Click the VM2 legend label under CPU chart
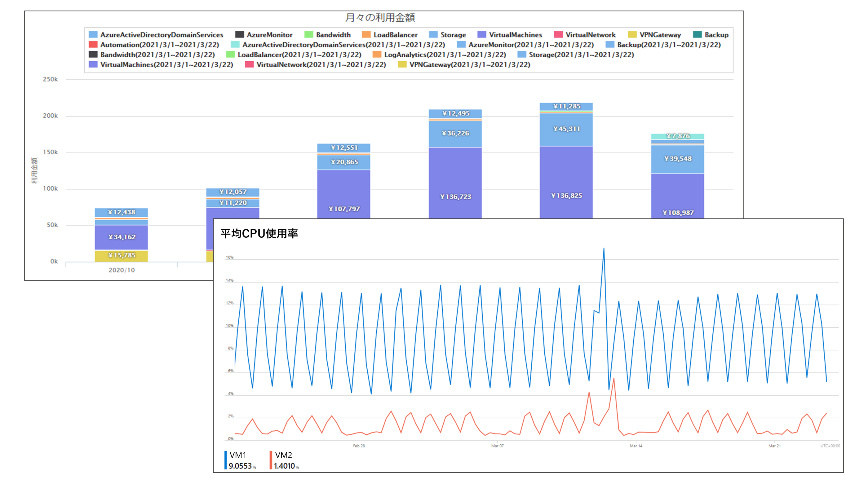 pyautogui.click(x=283, y=455)
